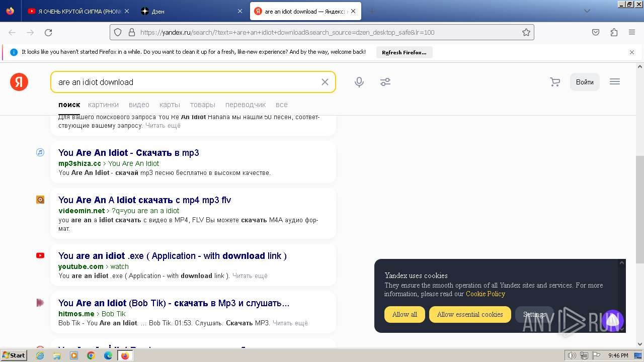Click Читать ещё in the hitmos.me result
Screen dimensions: 644x362
coord(290,323)
